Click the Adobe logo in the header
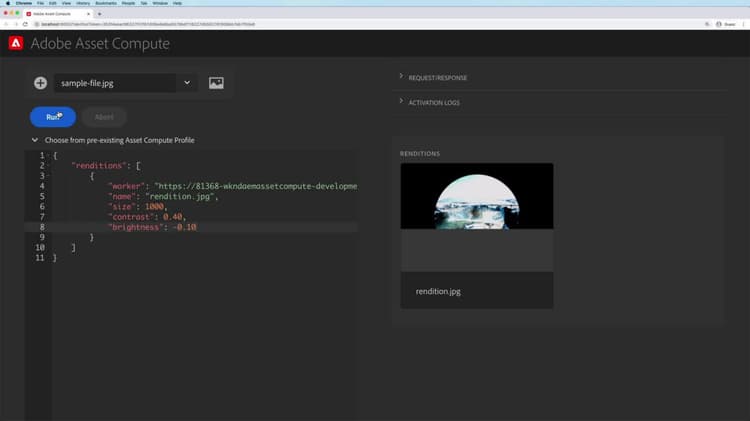 click(16, 43)
